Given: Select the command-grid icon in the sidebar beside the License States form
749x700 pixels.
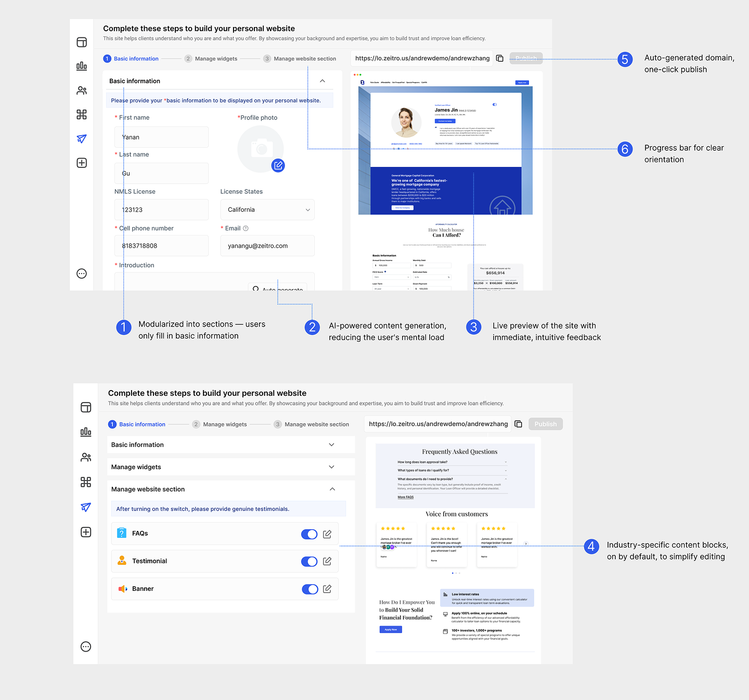Looking at the screenshot, I should tap(82, 114).
